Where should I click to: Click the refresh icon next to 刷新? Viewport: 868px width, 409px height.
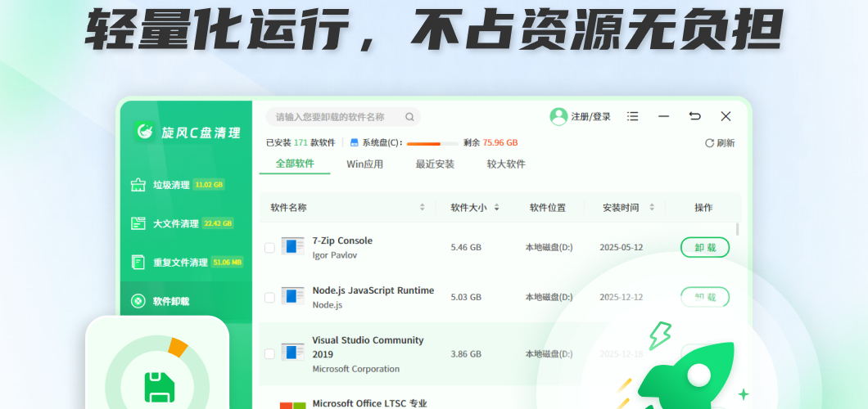click(709, 143)
